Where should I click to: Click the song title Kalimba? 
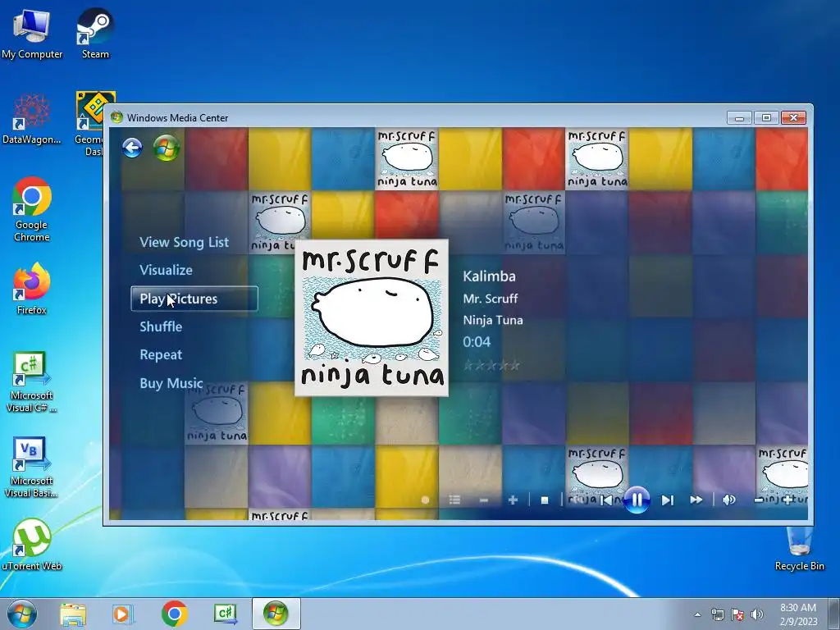pos(489,276)
